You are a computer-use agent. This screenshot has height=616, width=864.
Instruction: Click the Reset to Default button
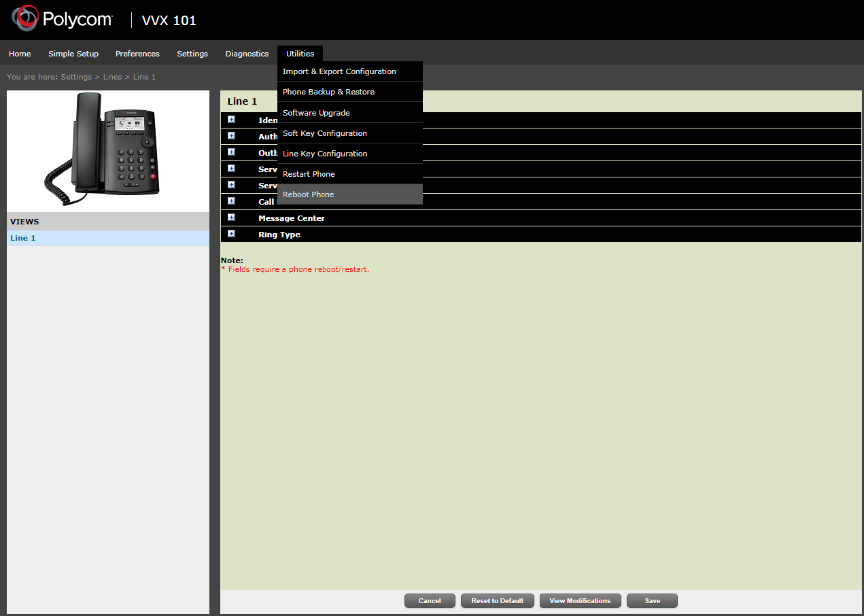coord(497,601)
